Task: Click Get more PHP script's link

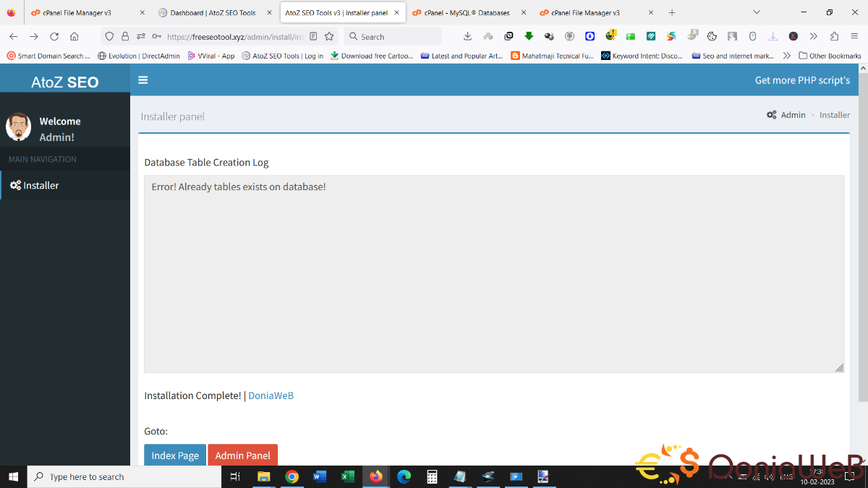Action: pos(802,80)
